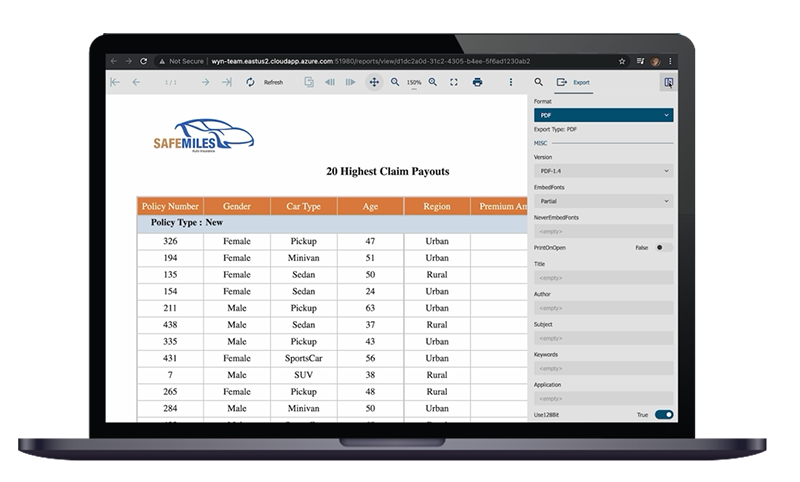
Task: Disable the Use128Bit toggle
Action: pyautogui.click(x=663, y=414)
